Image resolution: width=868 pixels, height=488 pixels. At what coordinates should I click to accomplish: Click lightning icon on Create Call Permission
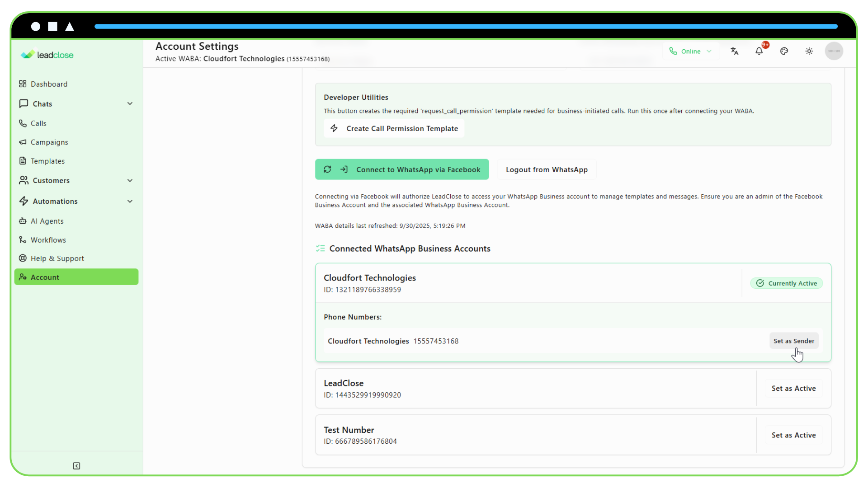coord(334,128)
